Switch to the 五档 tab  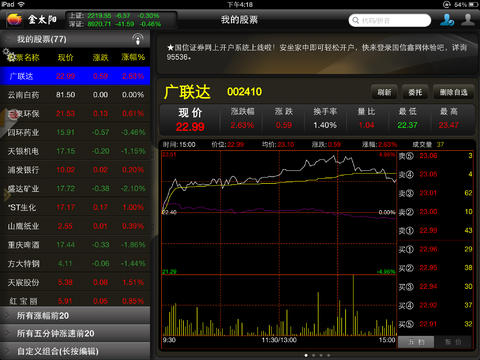click(x=416, y=342)
